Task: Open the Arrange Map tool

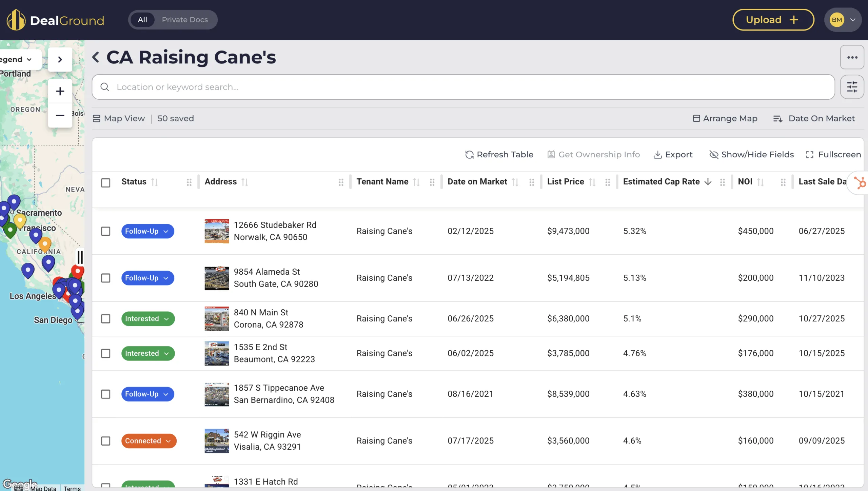Action: click(x=725, y=118)
